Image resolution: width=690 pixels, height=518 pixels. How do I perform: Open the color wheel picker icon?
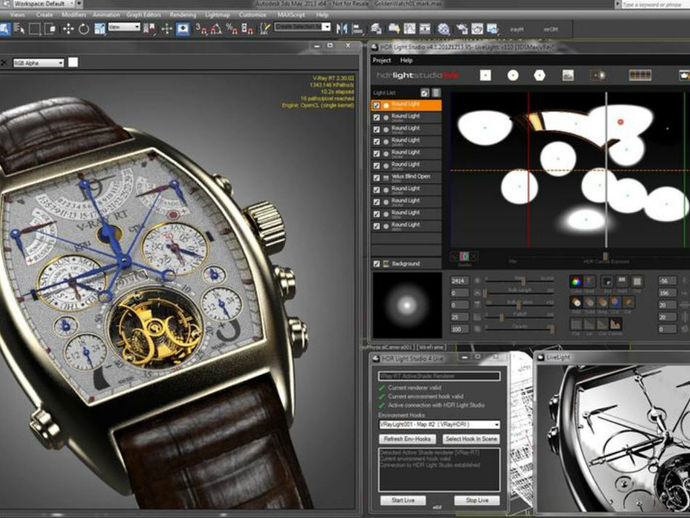576,281
